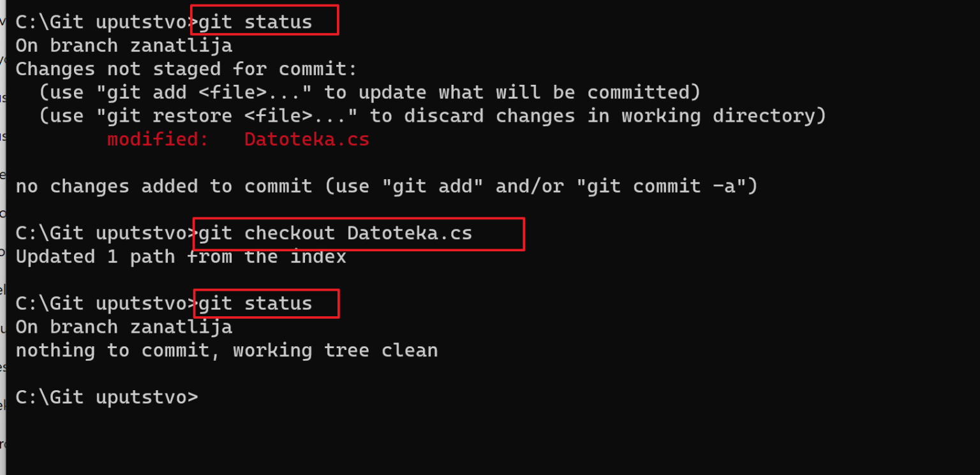Click the empty prompt at the bottom

pyautogui.click(x=107, y=397)
